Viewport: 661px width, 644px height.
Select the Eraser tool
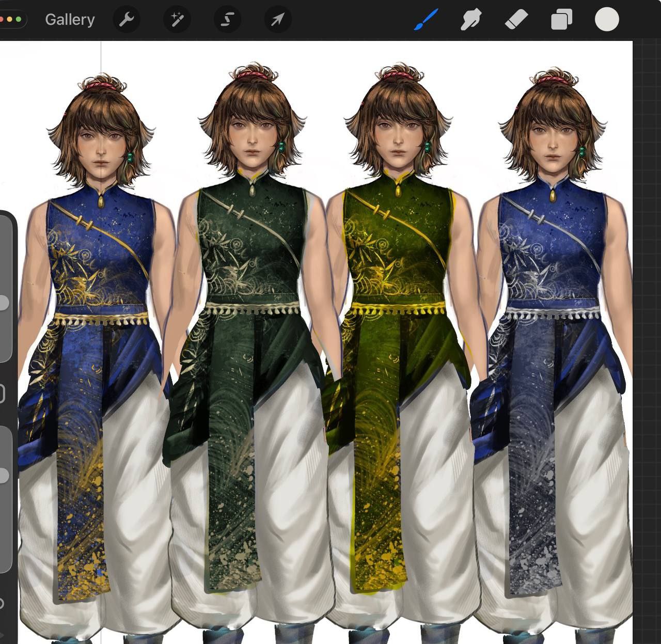coord(516,20)
